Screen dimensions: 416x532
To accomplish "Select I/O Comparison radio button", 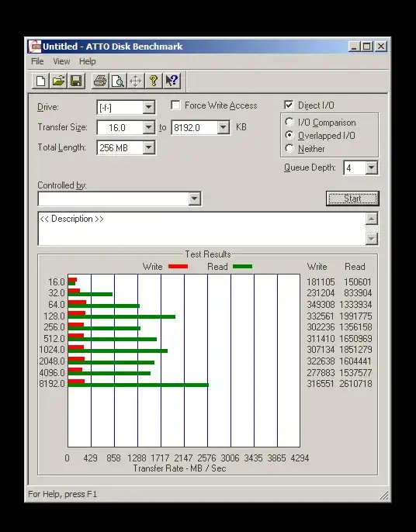I will click(x=289, y=122).
